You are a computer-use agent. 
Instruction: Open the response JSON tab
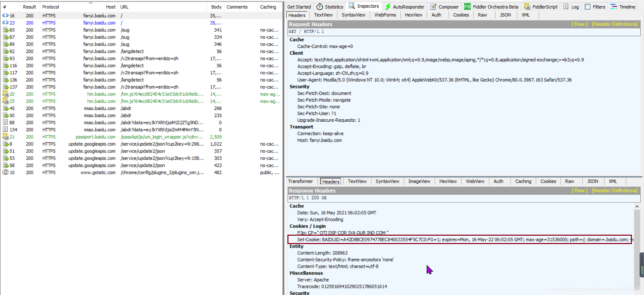point(592,181)
